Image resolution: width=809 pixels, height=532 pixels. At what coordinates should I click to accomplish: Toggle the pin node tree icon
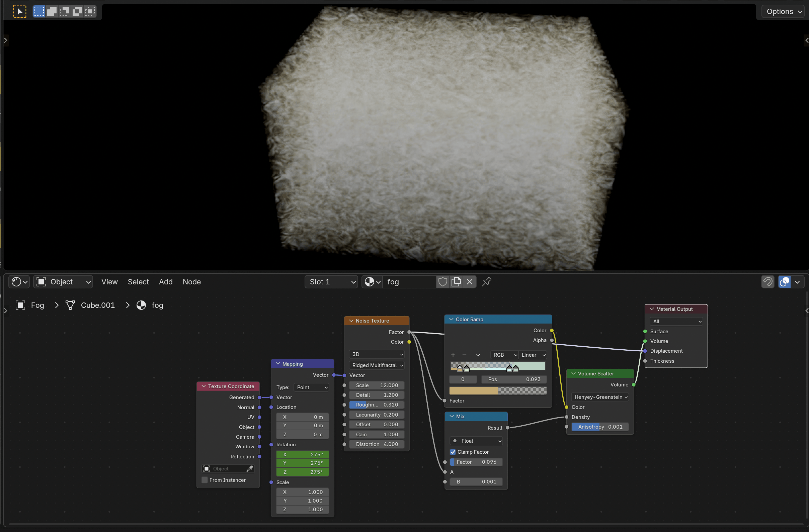click(486, 282)
